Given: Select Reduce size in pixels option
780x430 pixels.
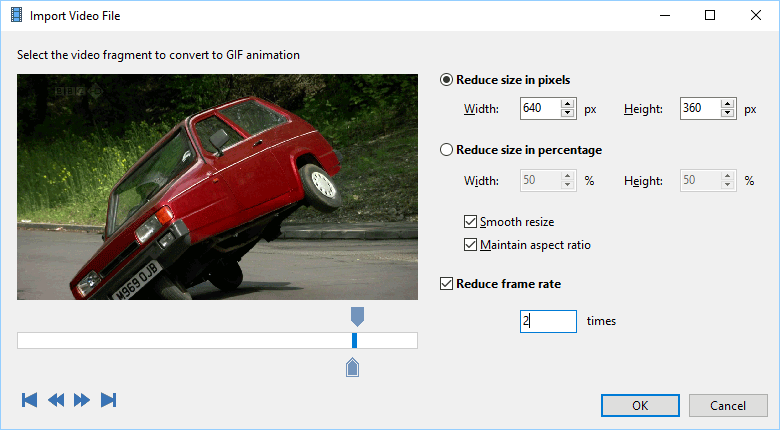Looking at the screenshot, I should coord(446,80).
